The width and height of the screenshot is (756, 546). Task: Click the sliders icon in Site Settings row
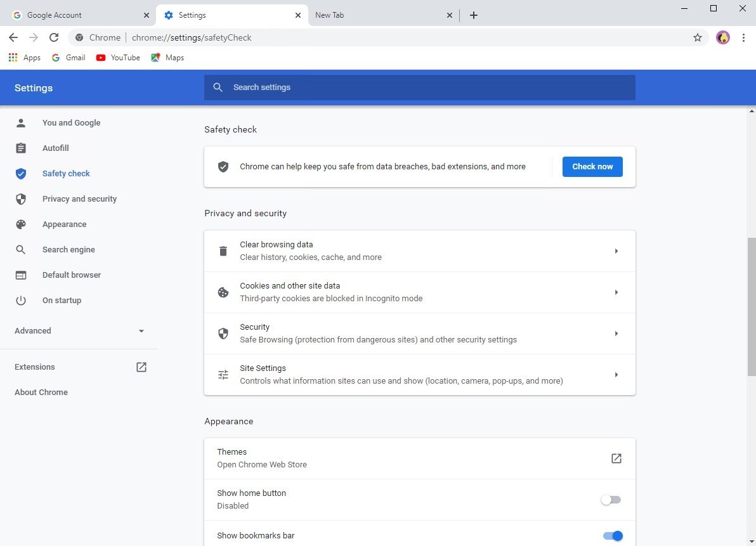[223, 374]
